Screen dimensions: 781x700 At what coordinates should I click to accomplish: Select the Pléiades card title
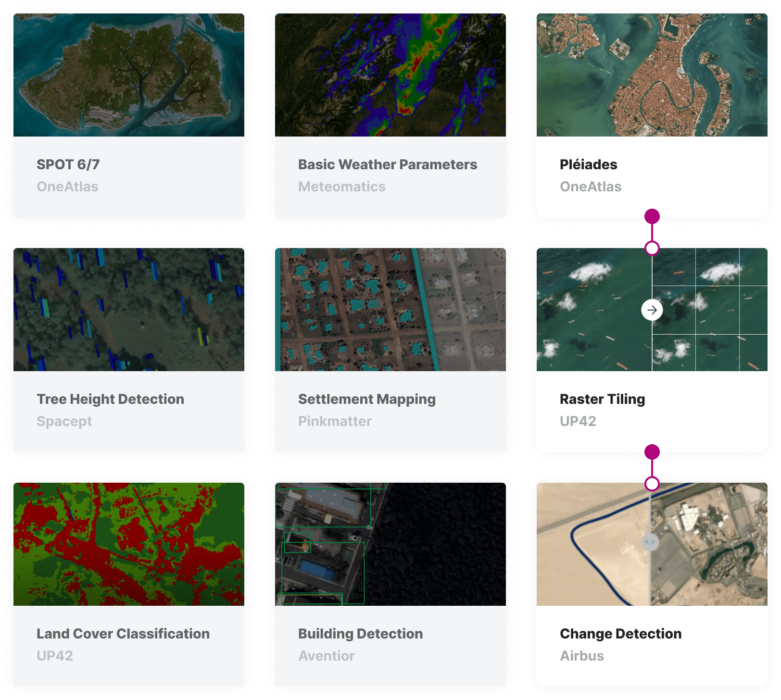pos(589,164)
